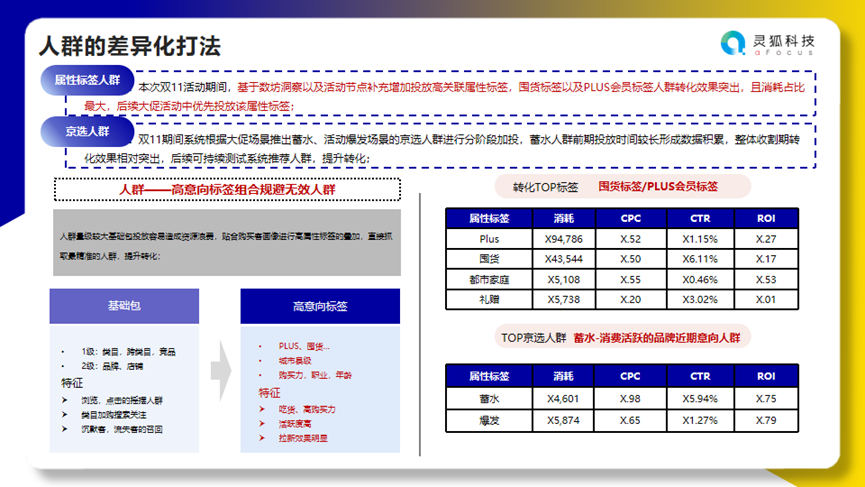Select the 礼赠 row label cell

tap(489, 299)
